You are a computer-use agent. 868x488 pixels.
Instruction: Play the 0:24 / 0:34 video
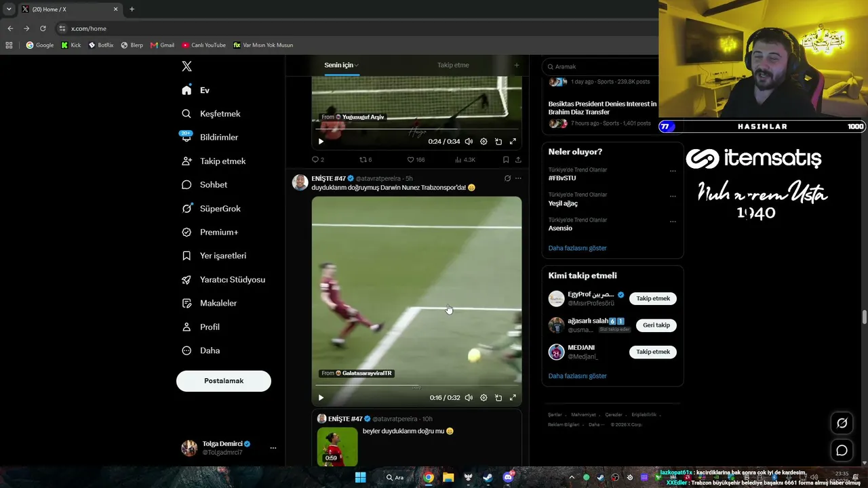[321, 142]
